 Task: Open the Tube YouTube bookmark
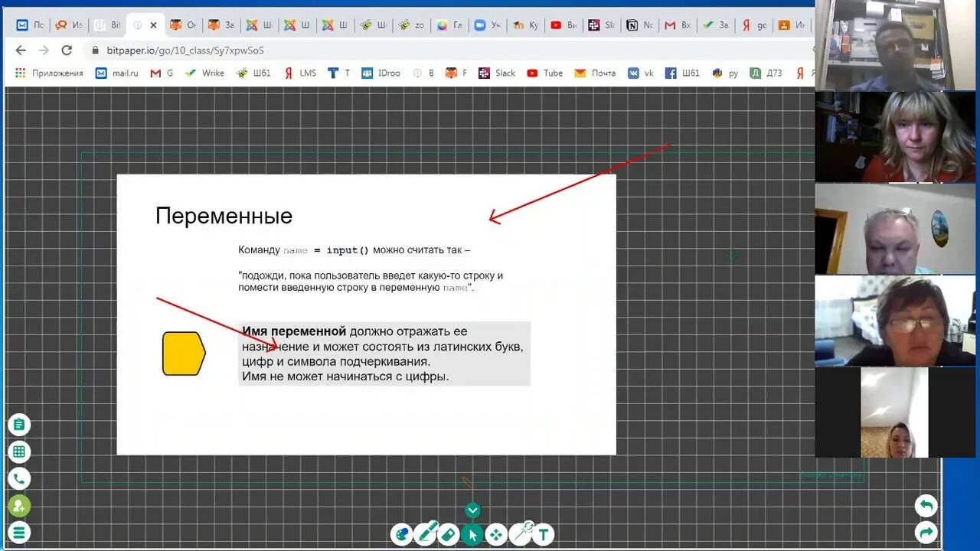pos(545,73)
